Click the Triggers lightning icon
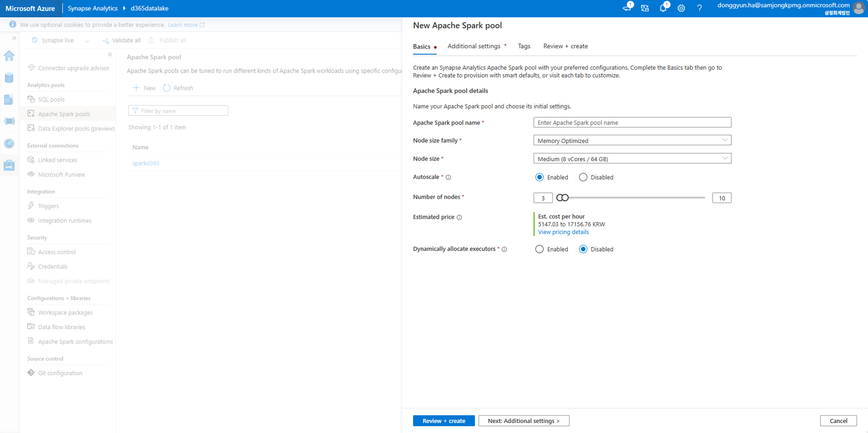868x433 pixels. point(31,206)
